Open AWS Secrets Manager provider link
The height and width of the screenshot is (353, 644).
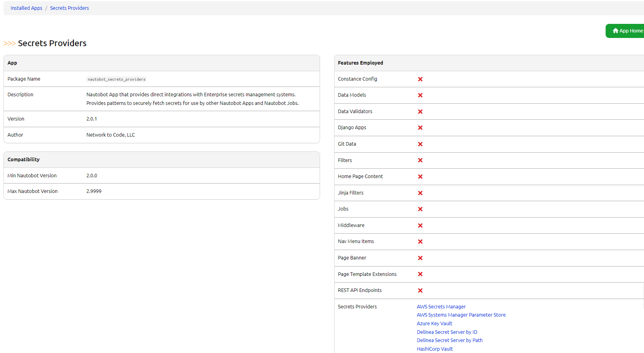coord(441,307)
